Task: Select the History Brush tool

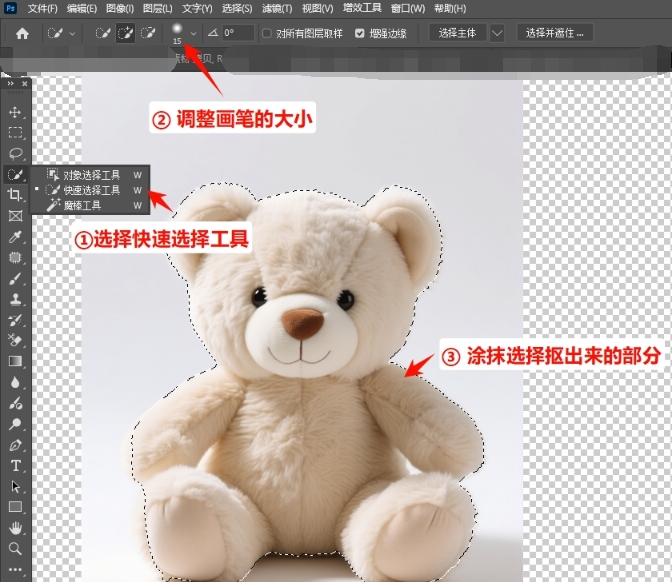Action: [x=15, y=320]
